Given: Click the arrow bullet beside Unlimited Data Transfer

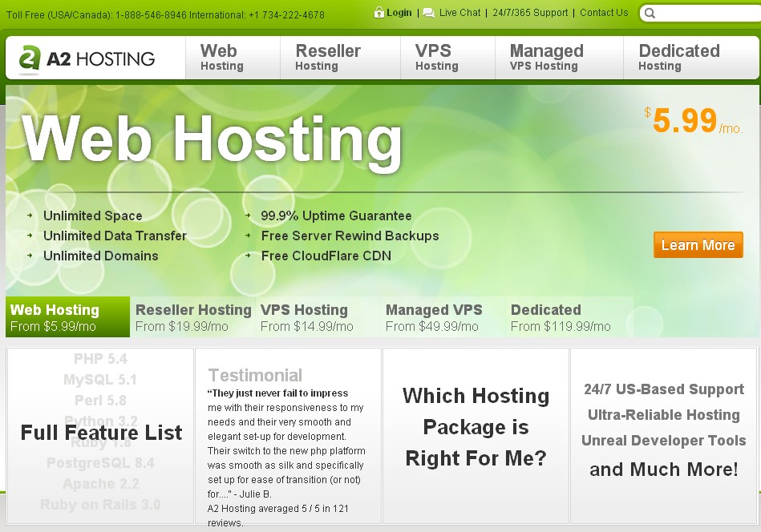Looking at the screenshot, I should pos(30,236).
